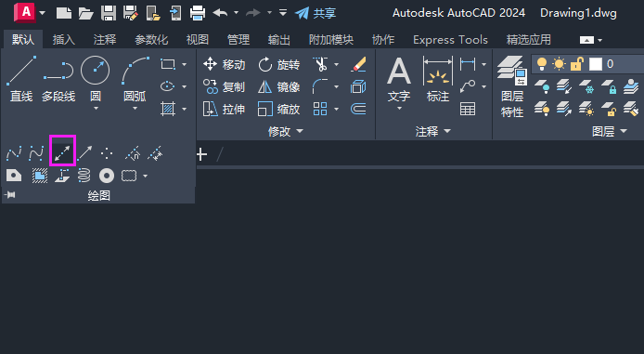Select the Measure tool

(x=155, y=153)
